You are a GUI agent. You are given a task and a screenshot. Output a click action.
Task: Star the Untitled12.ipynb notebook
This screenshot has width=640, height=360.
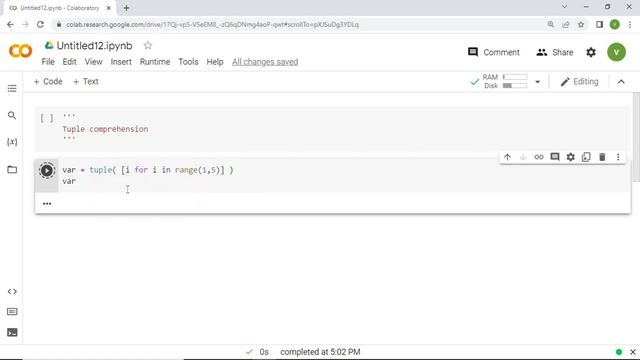148,45
